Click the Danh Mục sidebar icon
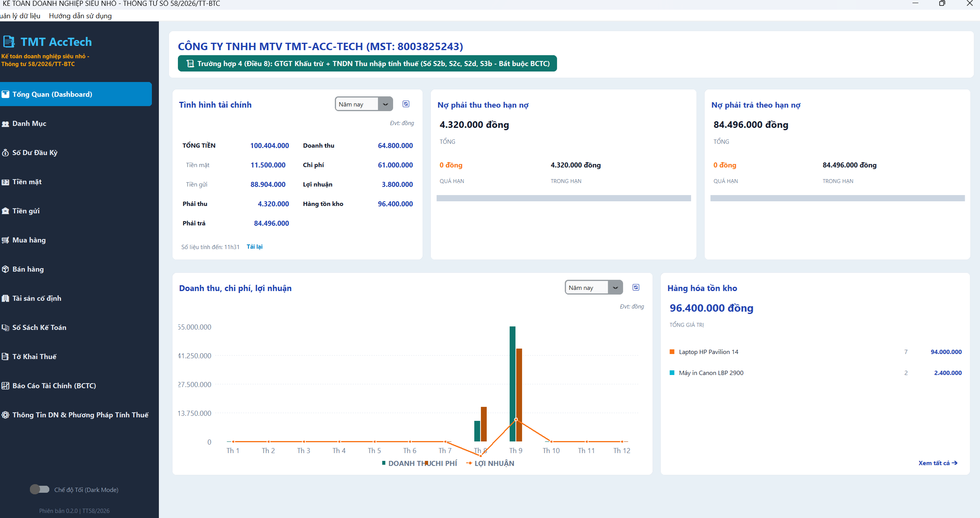This screenshot has width=980, height=518. pos(5,124)
